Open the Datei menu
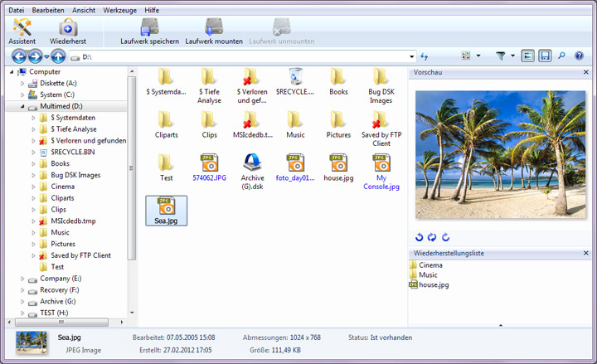This screenshot has height=364, width=597. pyautogui.click(x=17, y=10)
